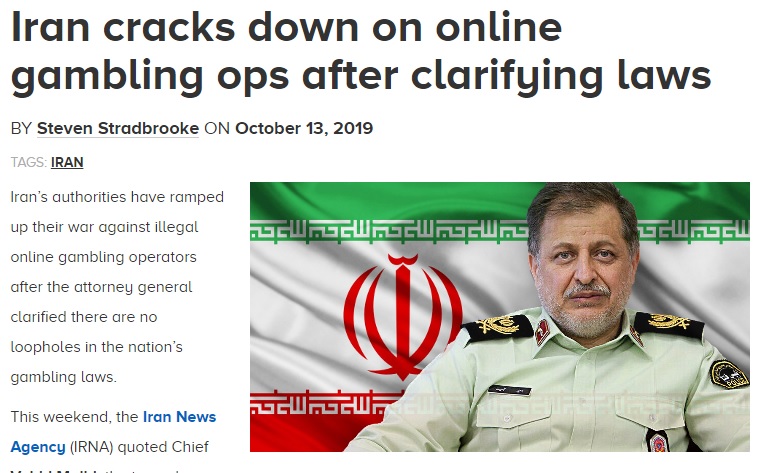Click the article headline about online gambling
The height and width of the screenshot is (473, 767).
click(361, 51)
